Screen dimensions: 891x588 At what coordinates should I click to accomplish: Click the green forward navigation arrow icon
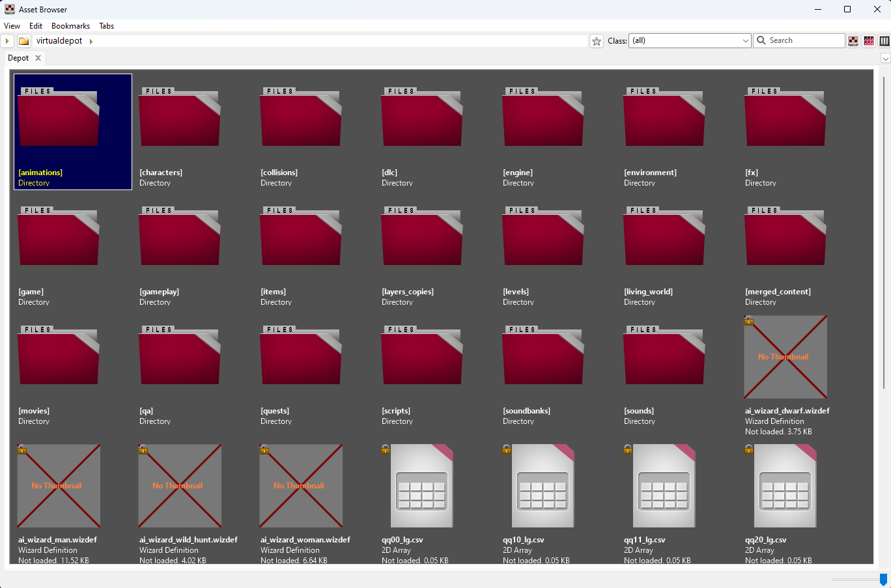click(6, 40)
